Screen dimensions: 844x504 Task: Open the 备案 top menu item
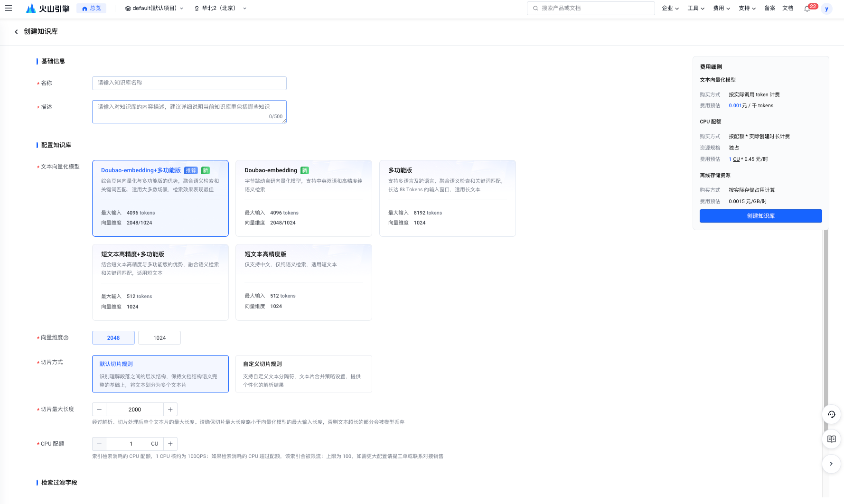coord(770,9)
